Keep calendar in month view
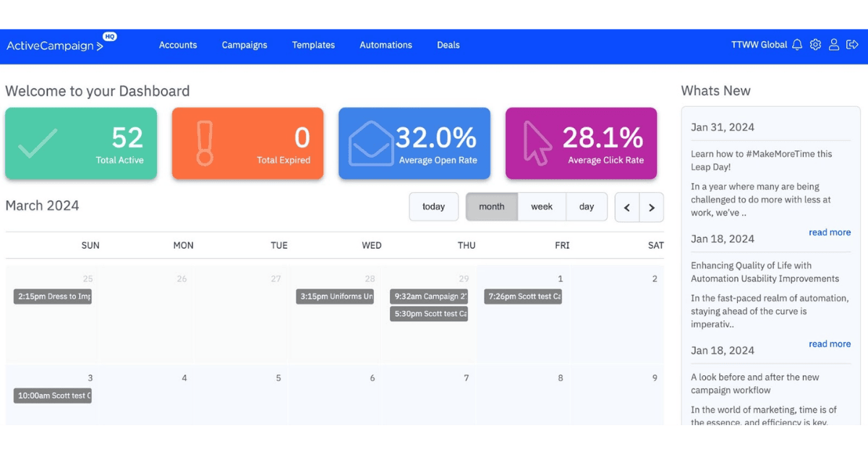868x454 pixels. tap(492, 207)
